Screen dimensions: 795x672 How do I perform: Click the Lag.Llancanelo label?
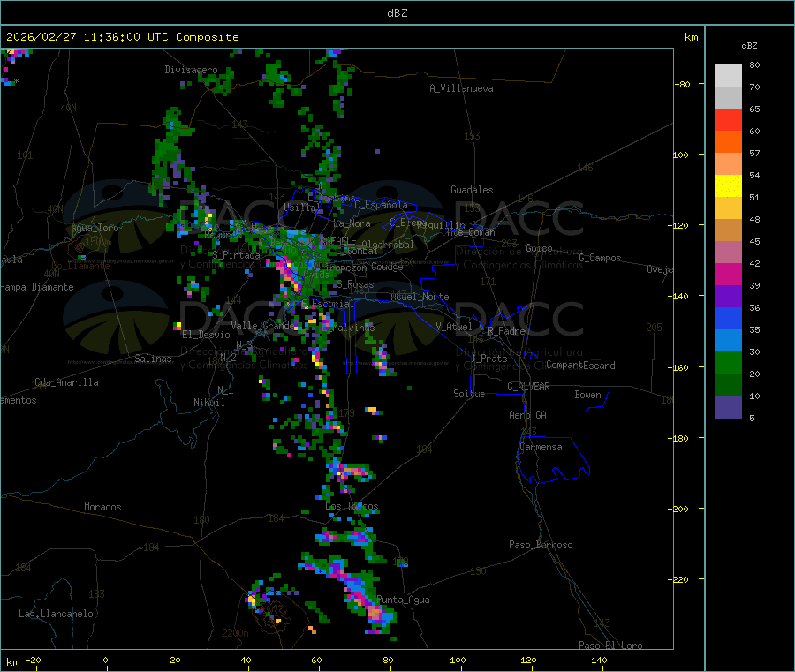click(57, 614)
